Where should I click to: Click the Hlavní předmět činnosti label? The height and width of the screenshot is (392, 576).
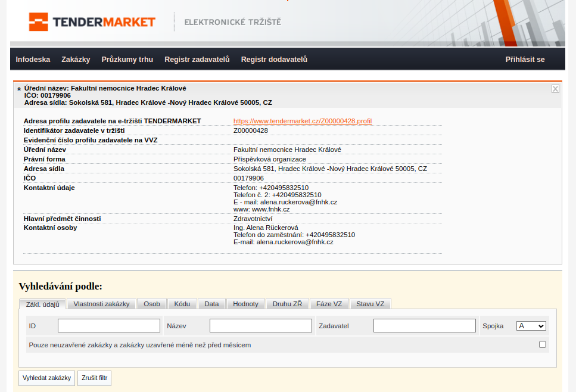point(62,219)
